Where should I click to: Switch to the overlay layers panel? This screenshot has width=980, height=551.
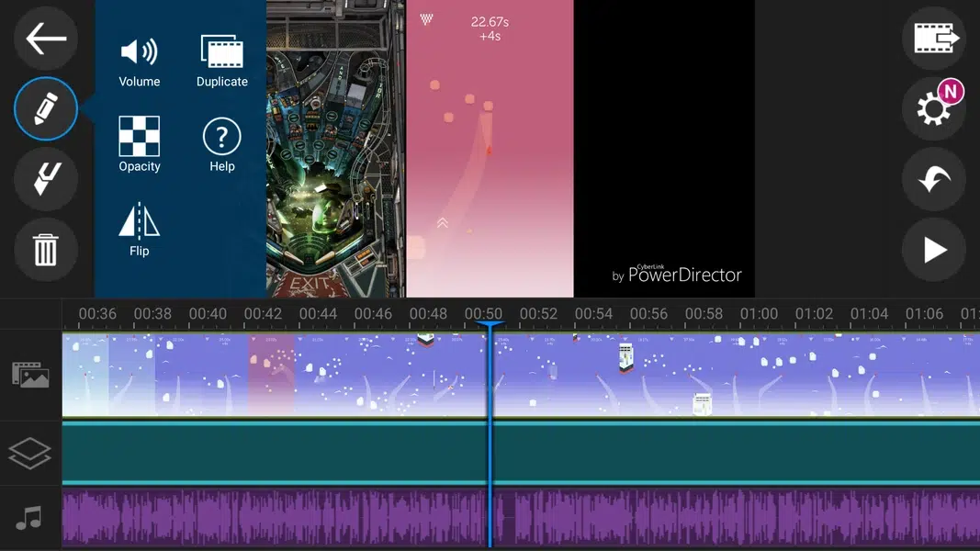(30, 452)
